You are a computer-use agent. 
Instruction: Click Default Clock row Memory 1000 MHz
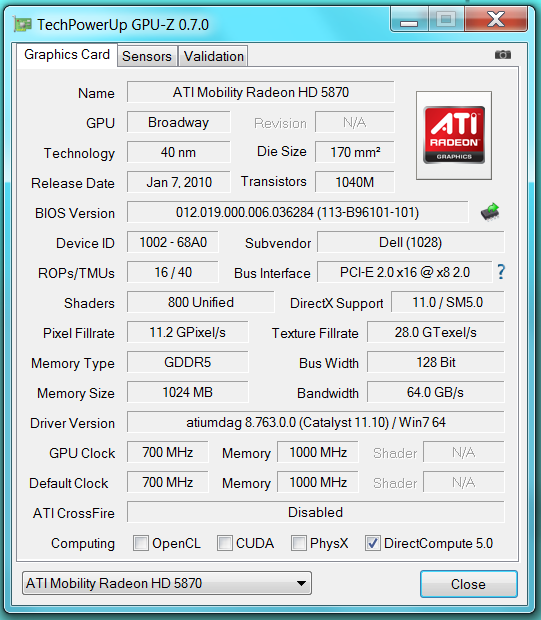coord(318,482)
